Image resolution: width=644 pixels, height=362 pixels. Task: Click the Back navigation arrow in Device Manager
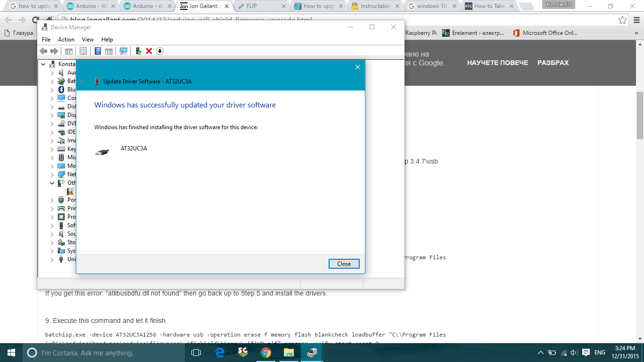pyautogui.click(x=44, y=50)
